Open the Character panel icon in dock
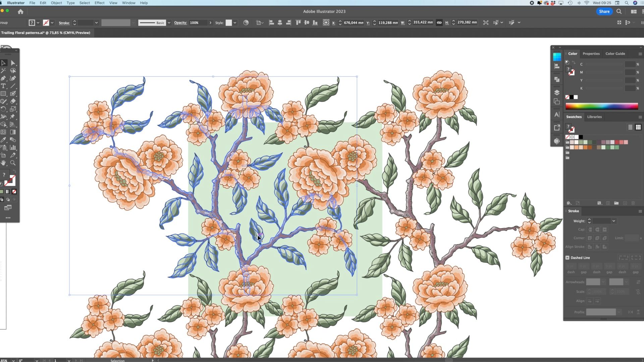Viewport: 644px width, 362px height. coord(557,115)
